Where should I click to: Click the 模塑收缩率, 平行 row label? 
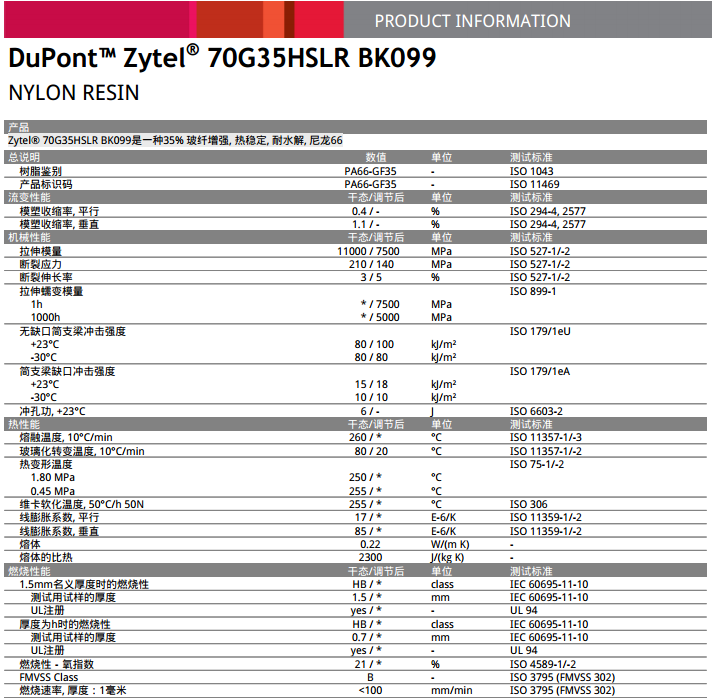coord(59,211)
